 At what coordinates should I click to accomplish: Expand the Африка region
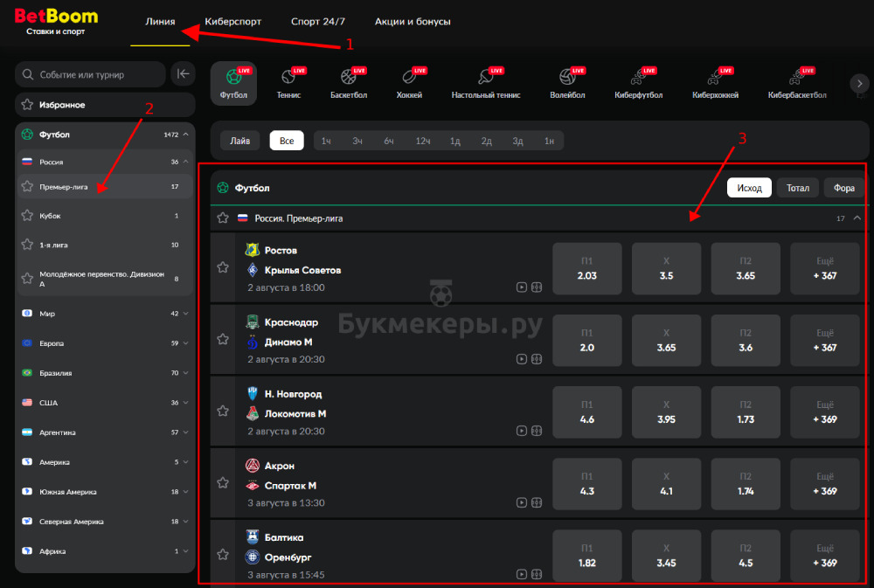[185, 550]
